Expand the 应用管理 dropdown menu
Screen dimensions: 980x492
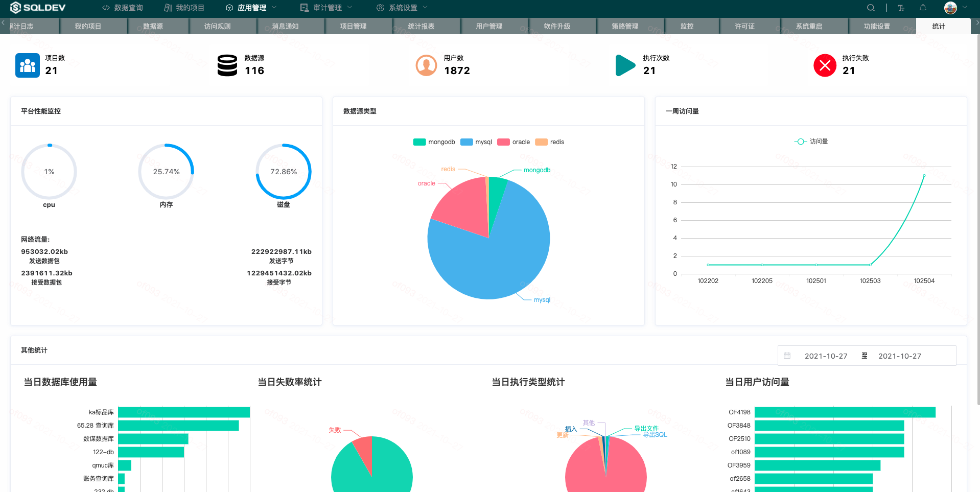tap(251, 8)
